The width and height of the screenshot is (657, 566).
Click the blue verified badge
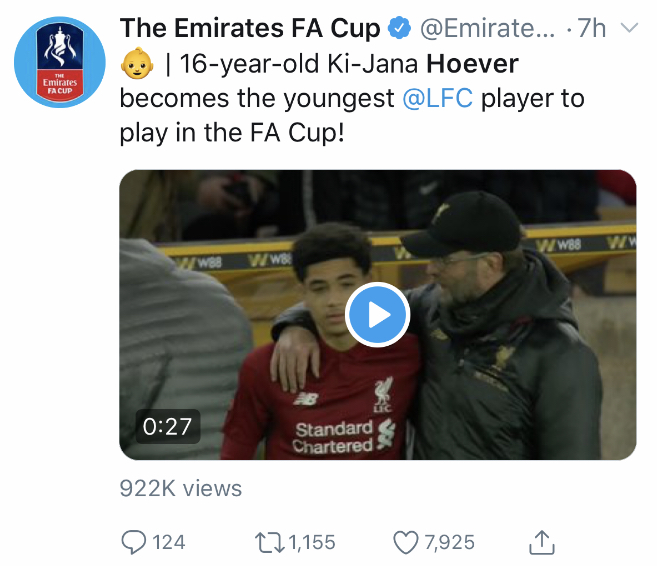pos(400,29)
